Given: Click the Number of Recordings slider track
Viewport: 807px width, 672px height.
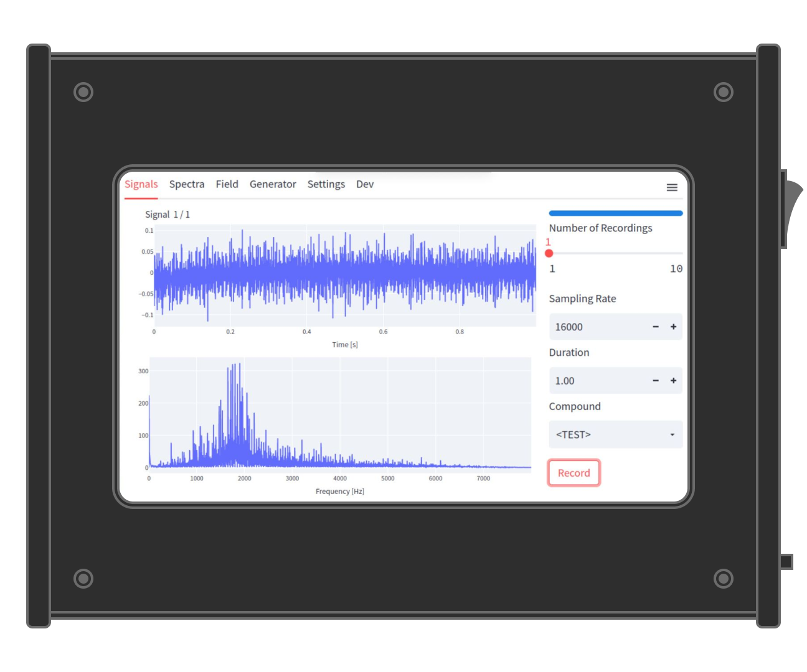Looking at the screenshot, I should pyautogui.click(x=616, y=253).
